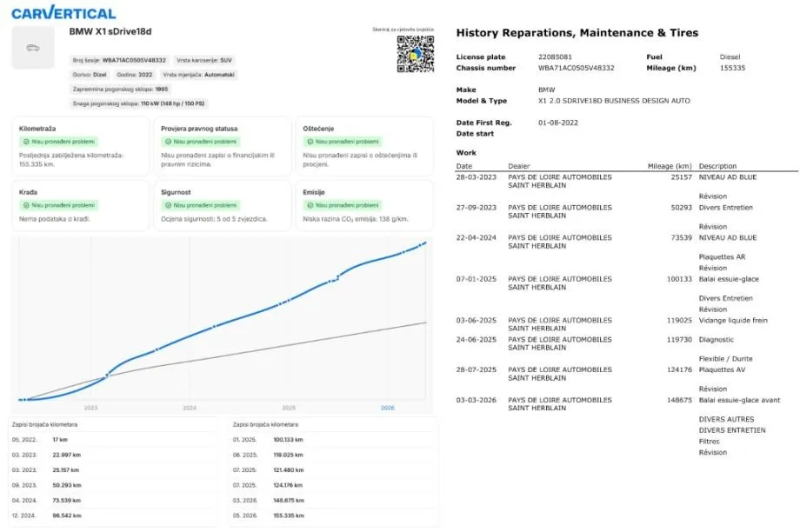Screen dimensions: 800x532
Task: Click the body type tag SUV
Action: pos(204,60)
